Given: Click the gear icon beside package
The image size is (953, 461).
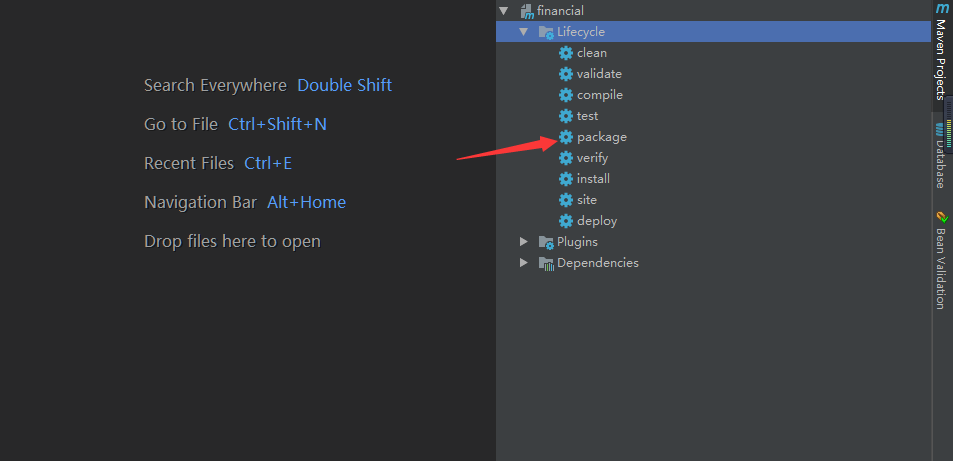Looking at the screenshot, I should tap(566, 137).
